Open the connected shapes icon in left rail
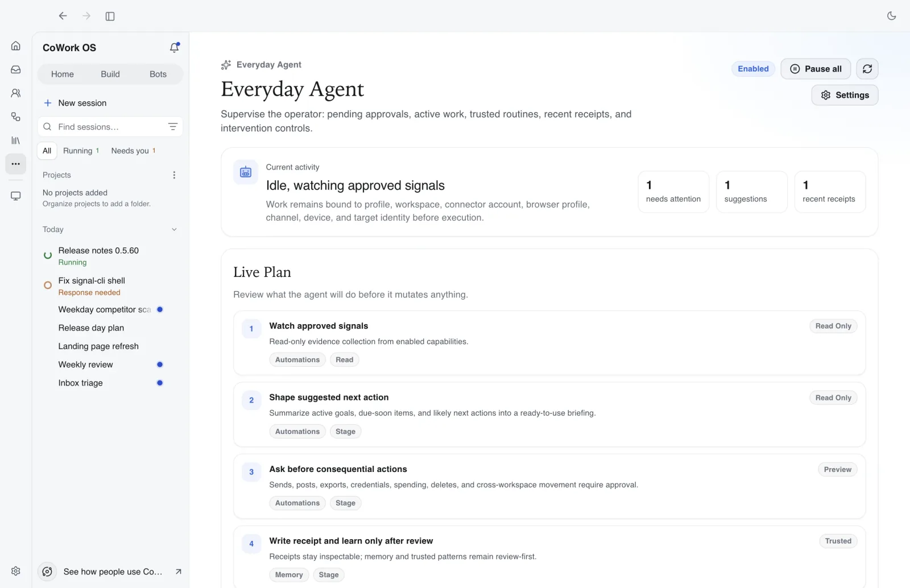The width and height of the screenshot is (910, 588). 16,117
